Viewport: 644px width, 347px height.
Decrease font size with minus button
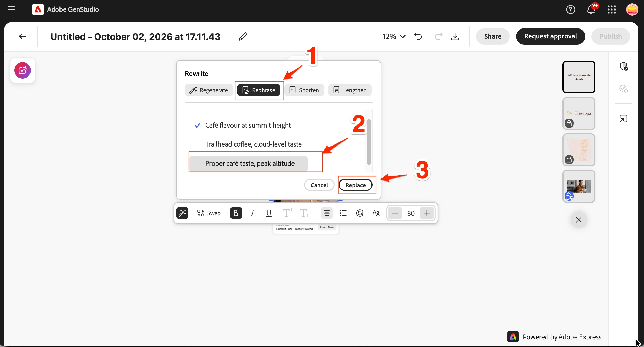pyautogui.click(x=395, y=213)
